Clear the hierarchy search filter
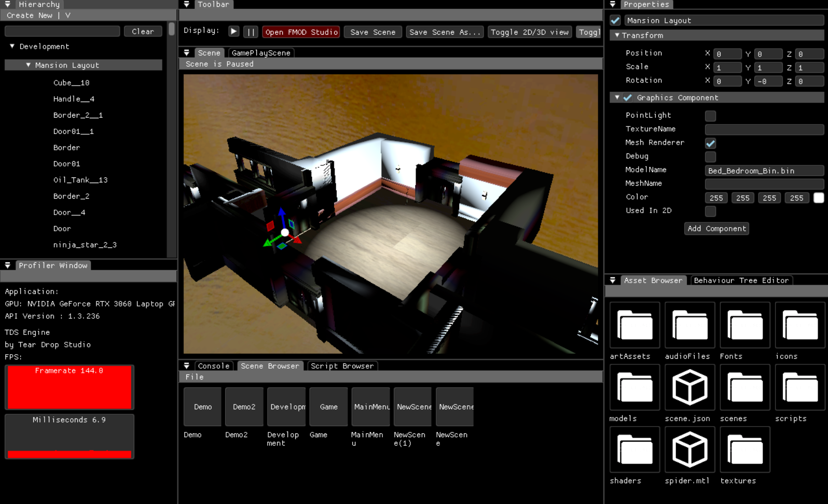This screenshot has height=504, width=828. 143,31
